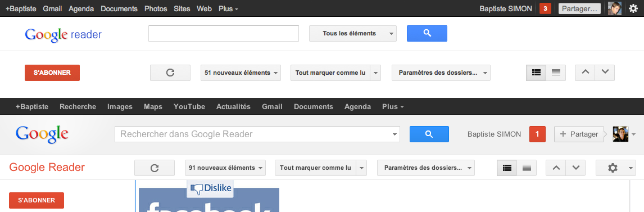This screenshot has height=212, width=644.
Task: Open Actualités in the lower black bar
Action: (233, 106)
